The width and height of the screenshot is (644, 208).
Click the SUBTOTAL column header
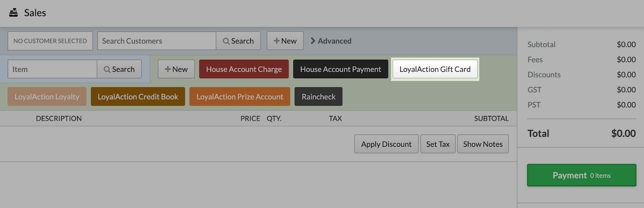pyautogui.click(x=491, y=118)
